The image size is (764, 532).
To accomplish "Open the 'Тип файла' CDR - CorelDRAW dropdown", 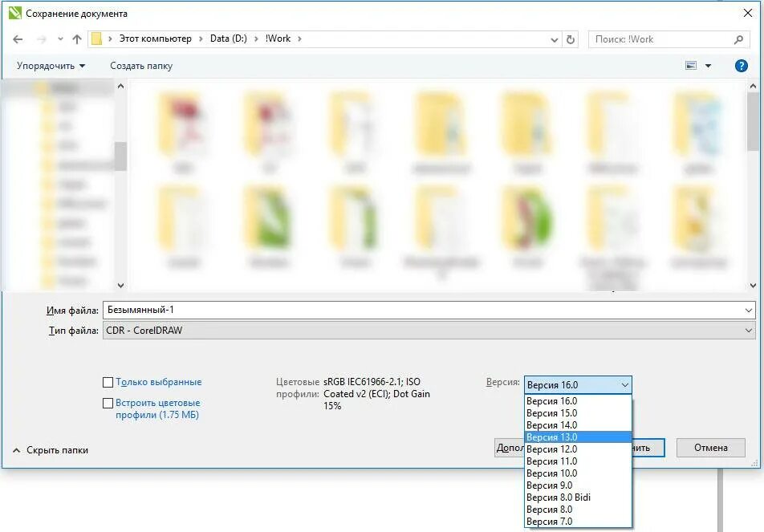I will point(429,331).
